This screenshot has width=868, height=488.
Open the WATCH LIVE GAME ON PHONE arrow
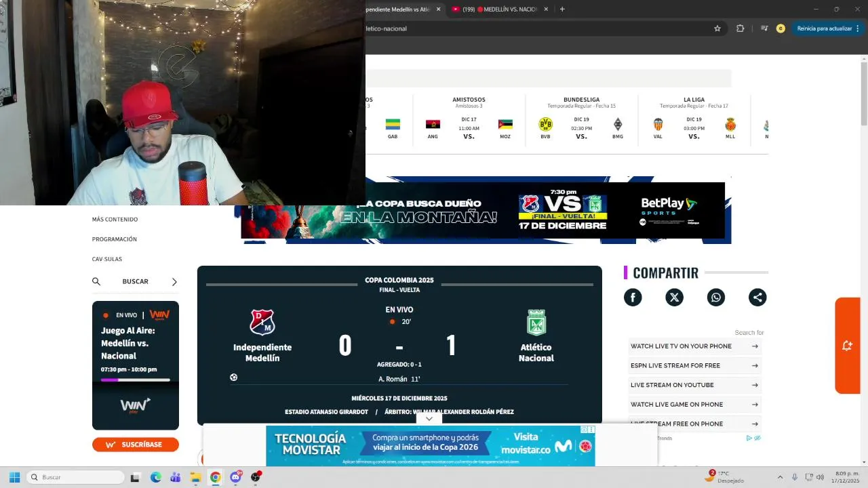pyautogui.click(x=755, y=405)
